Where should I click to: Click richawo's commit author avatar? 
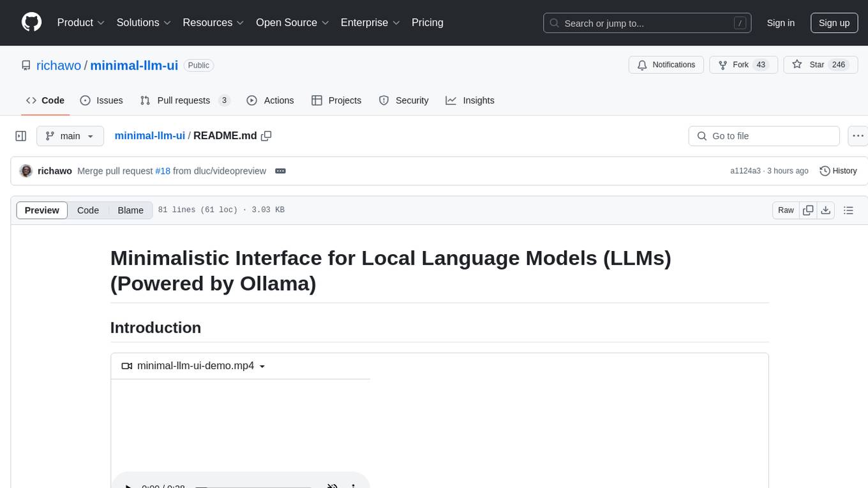tap(26, 171)
